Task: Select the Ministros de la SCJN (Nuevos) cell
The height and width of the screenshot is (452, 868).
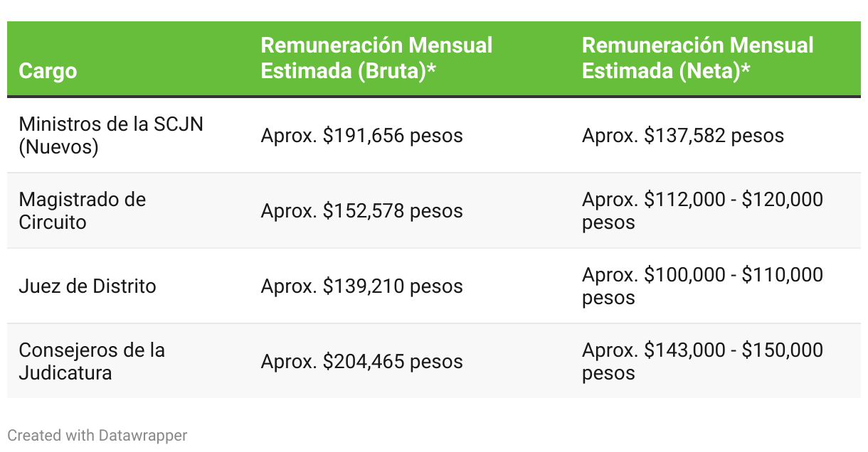Action: [x=111, y=135]
